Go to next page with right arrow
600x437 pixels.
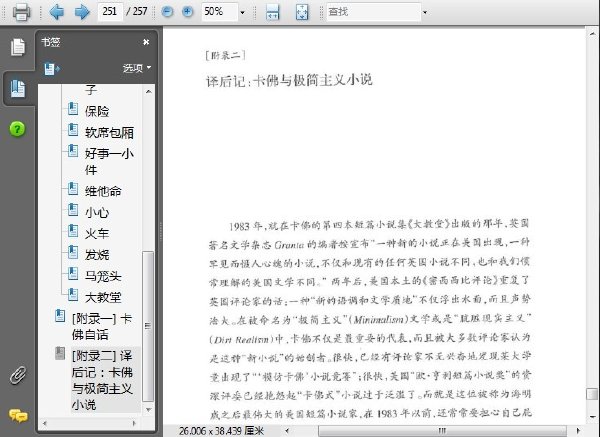click(82, 11)
